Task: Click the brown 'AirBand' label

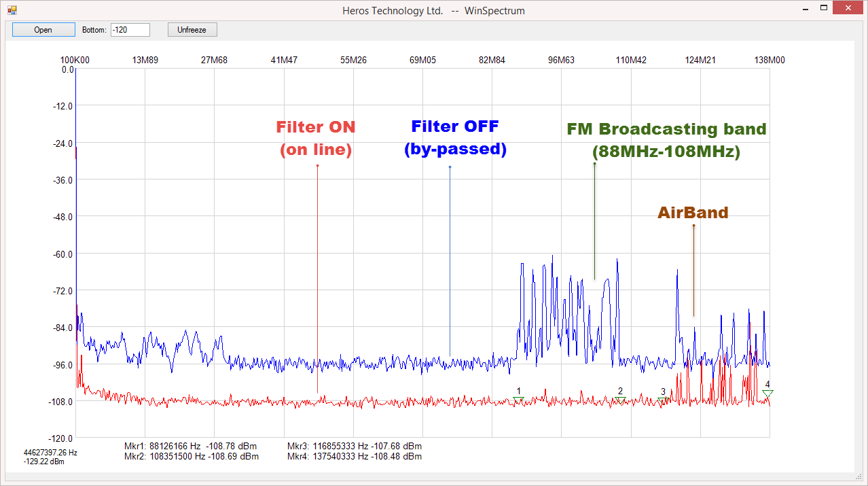Action: click(693, 212)
